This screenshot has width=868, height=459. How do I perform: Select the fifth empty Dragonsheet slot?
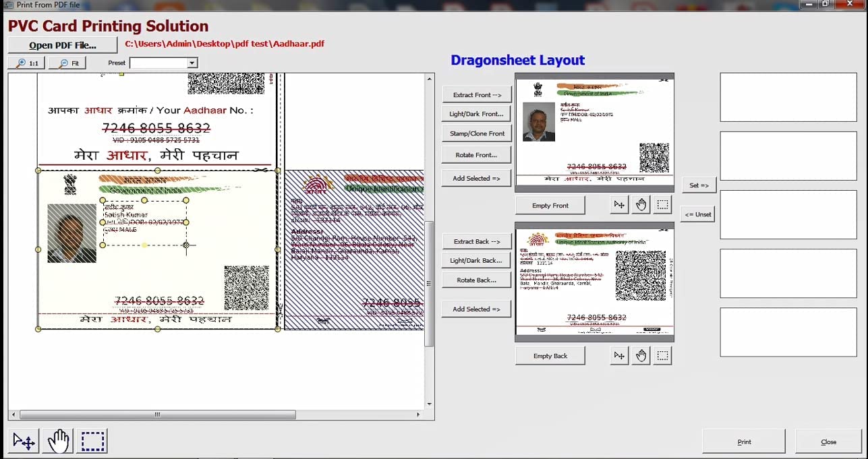[x=788, y=332]
